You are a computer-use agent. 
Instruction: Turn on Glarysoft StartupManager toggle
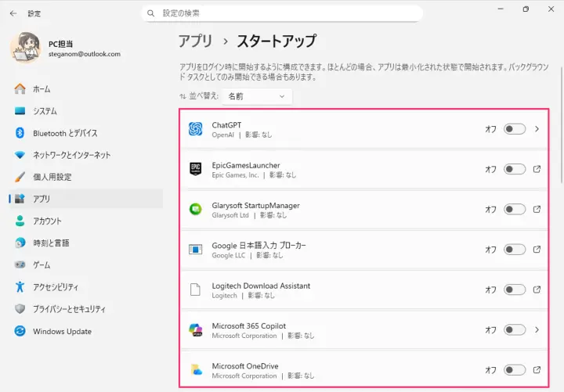(515, 210)
